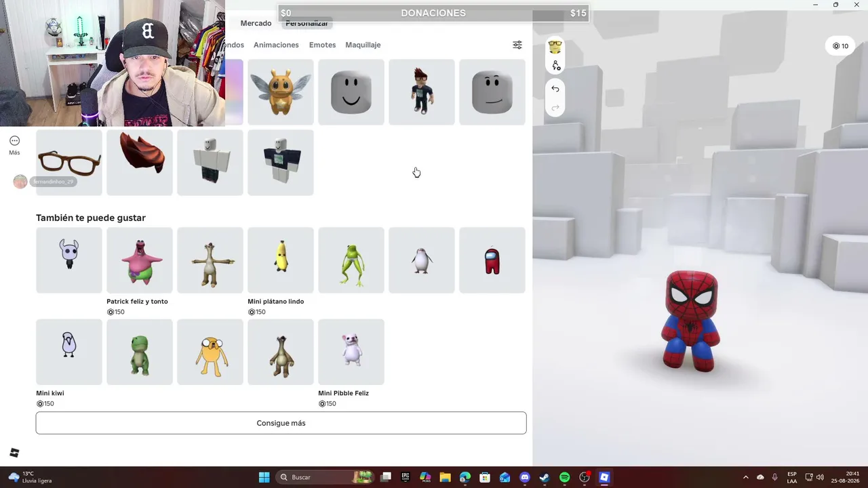
Task: Open the Más options button
Action: (x=14, y=145)
